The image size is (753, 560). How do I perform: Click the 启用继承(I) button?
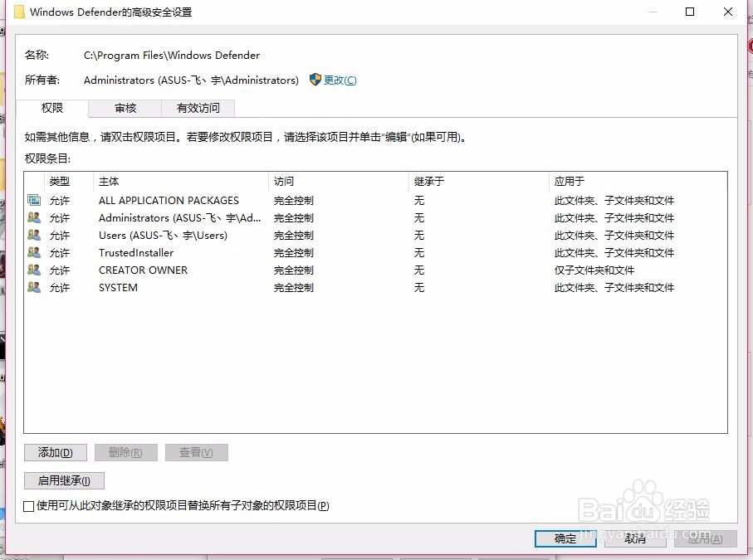click(x=64, y=480)
